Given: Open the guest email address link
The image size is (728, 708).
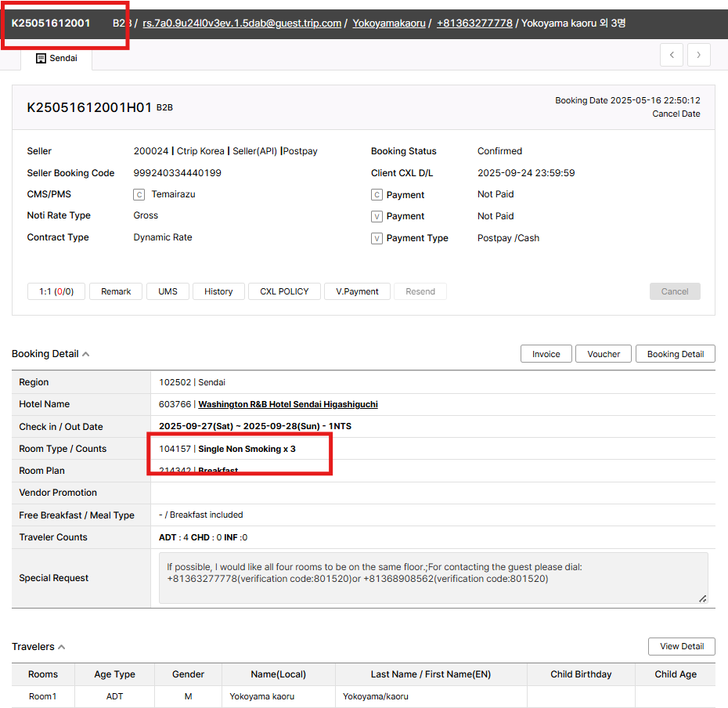Looking at the screenshot, I should [242, 23].
